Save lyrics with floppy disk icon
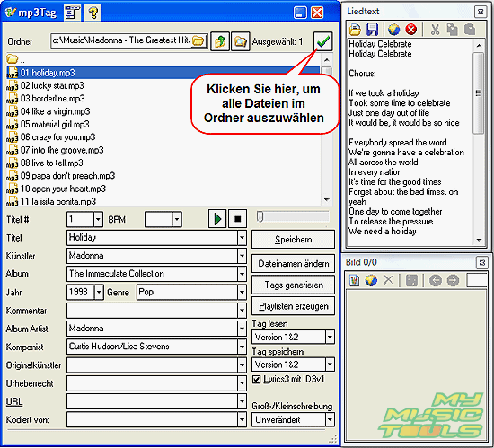 (x=372, y=30)
